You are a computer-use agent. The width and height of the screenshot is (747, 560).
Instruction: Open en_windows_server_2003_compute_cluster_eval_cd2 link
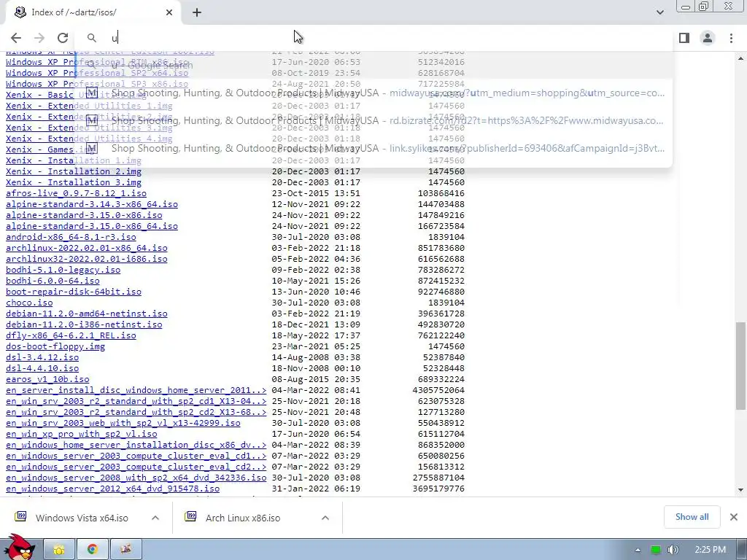pyautogui.click(x=136, y=467)
